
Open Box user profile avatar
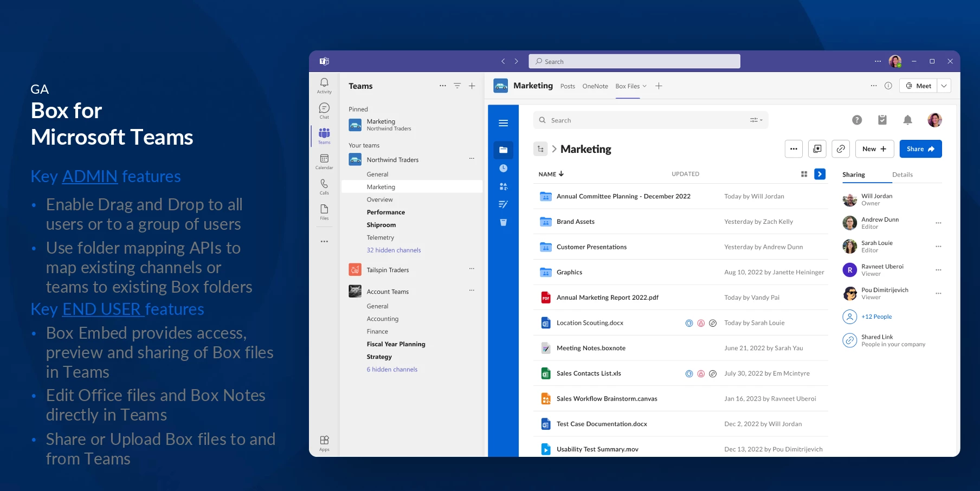tap(934, 120)
